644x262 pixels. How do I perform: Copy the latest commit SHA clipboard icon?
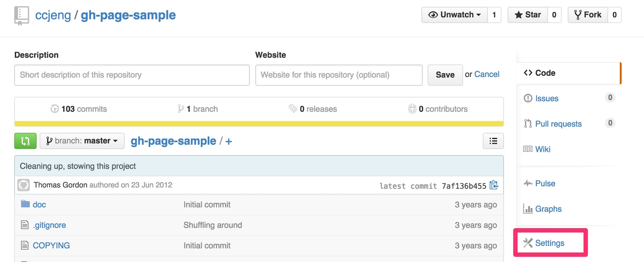click(x=494, y=185)
